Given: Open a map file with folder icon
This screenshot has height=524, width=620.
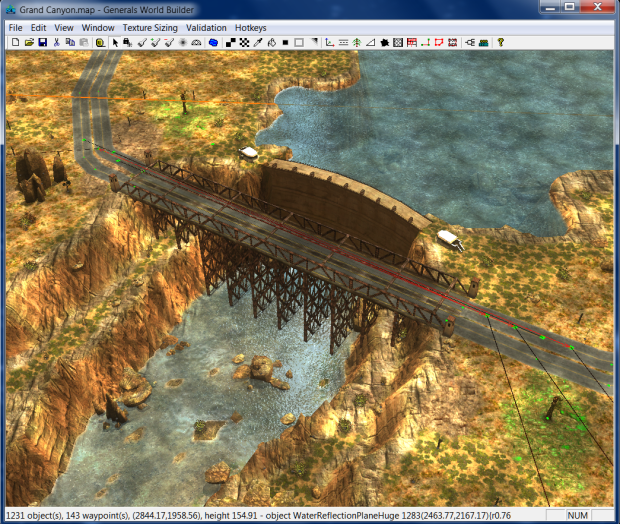Looking at the screenshot, I should (29, 42).
